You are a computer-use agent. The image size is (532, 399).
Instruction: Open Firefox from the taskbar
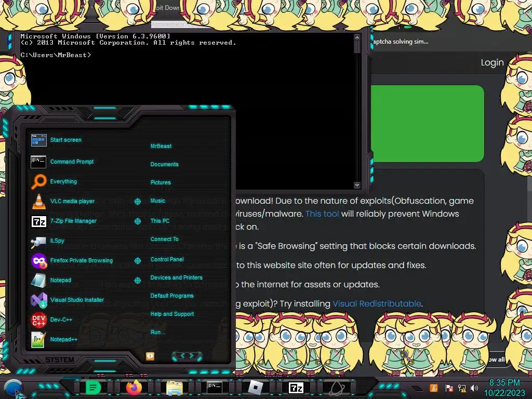point(134,388)
